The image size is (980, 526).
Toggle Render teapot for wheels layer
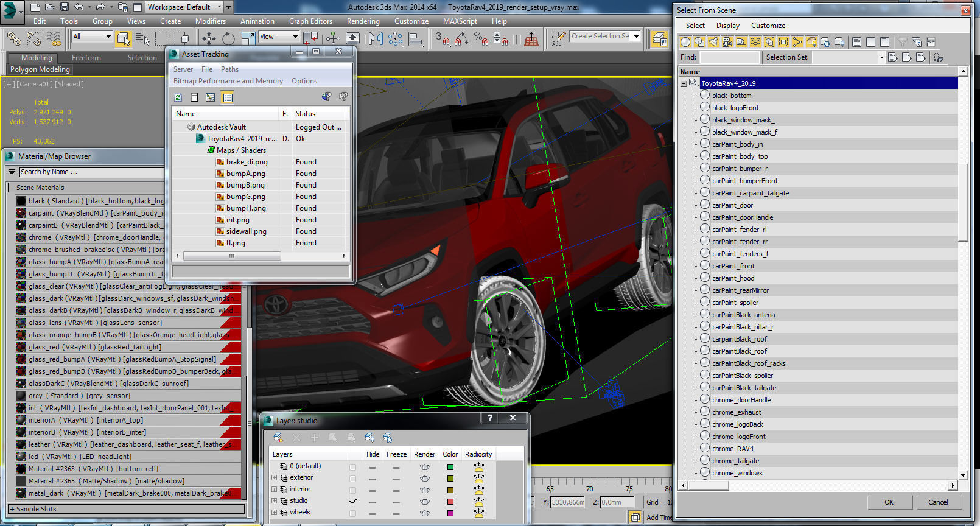424,513
